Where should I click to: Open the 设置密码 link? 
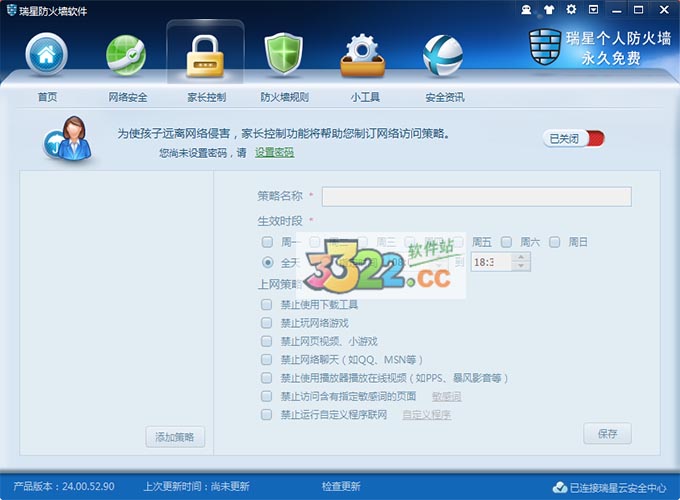[x=275, y=152]
